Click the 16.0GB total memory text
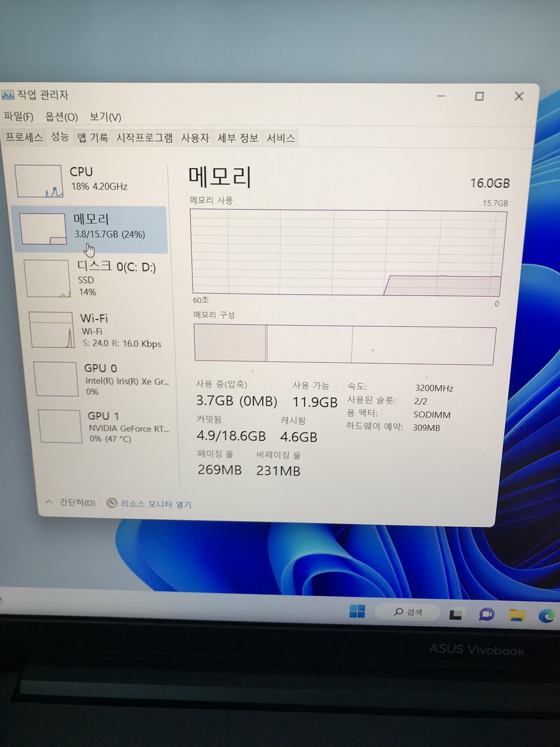 490,183
